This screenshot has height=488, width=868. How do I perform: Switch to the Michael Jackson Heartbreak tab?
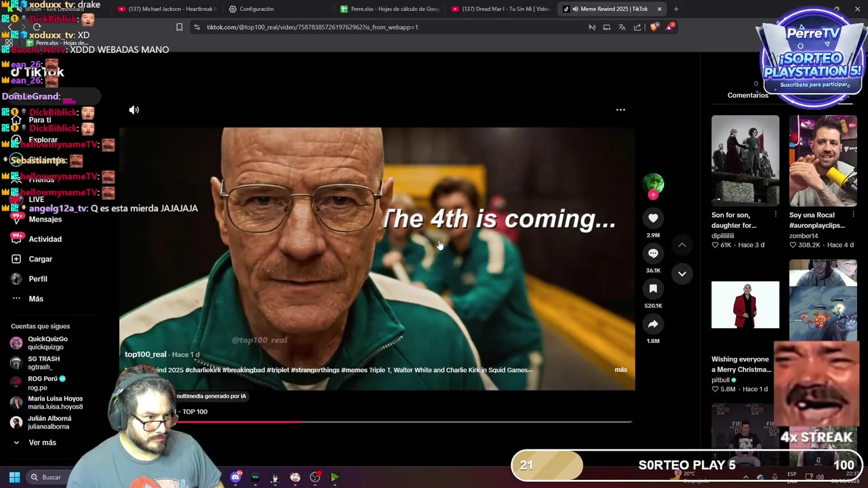coord(167,9)
